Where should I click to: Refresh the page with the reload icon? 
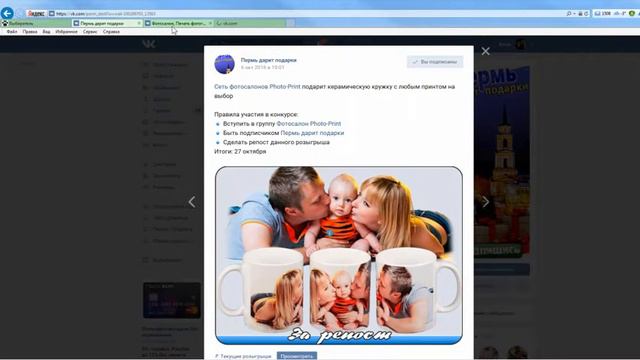pos(586,13)
